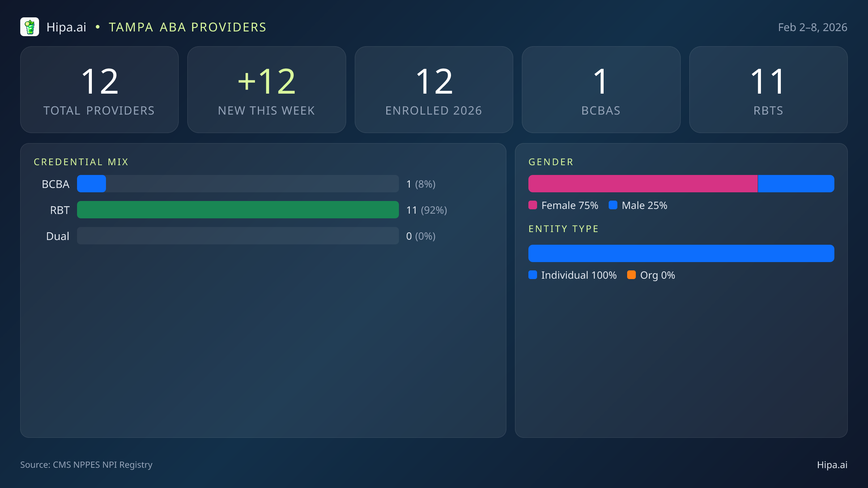This screenshot has height=488, width=868.
Task: Click the Tampa ABA Providers title
Action: (x=187, y=27)
